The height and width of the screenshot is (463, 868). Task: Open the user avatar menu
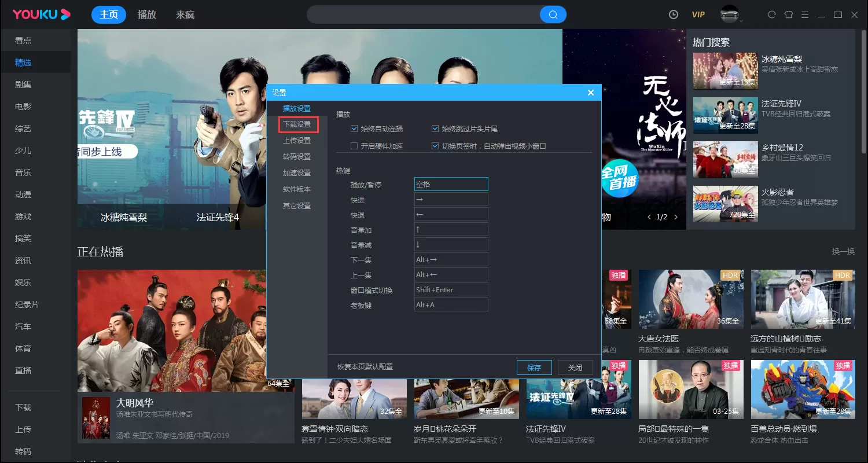(x=730, y=14)
